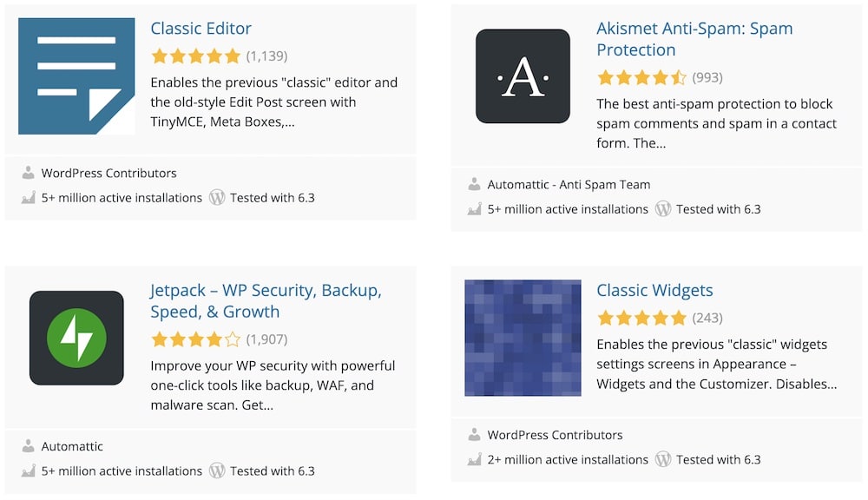Open the Classic Editor title link

tap(201, 29)
